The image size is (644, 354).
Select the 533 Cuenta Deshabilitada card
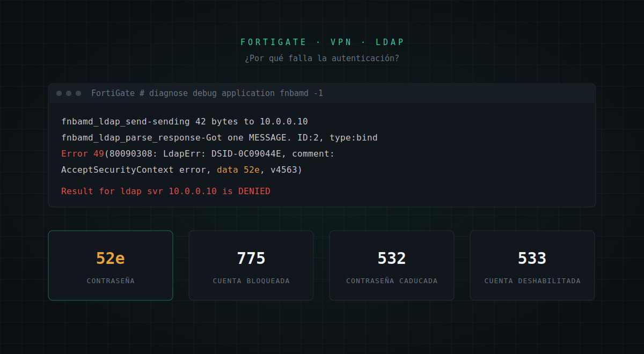[x=532, y=265]
